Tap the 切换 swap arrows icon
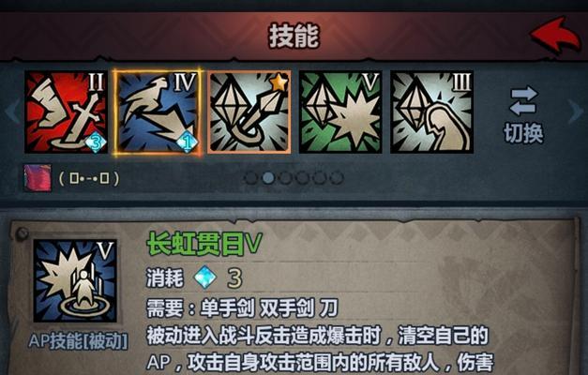 coord(523,101)
